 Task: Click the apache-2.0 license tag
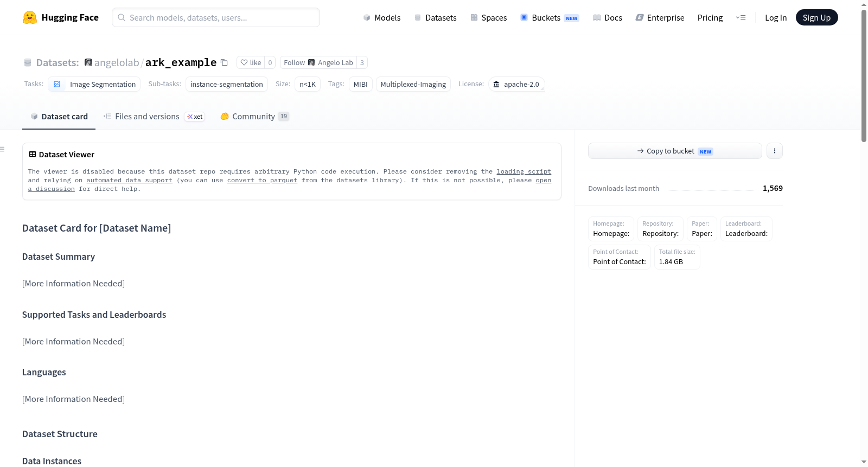[516, 84]
